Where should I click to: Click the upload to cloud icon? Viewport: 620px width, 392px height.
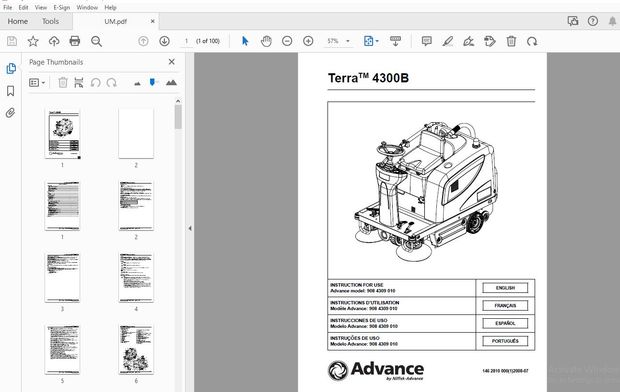[54, 41]
